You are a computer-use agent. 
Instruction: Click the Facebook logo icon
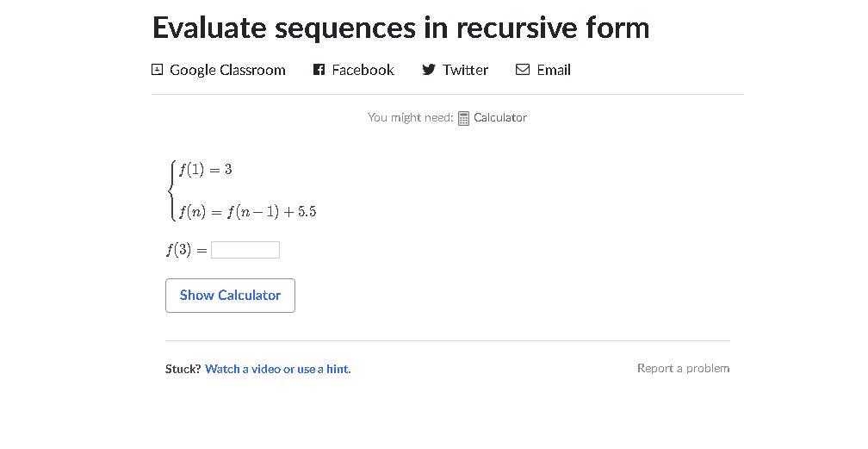(x=319, y=70)
